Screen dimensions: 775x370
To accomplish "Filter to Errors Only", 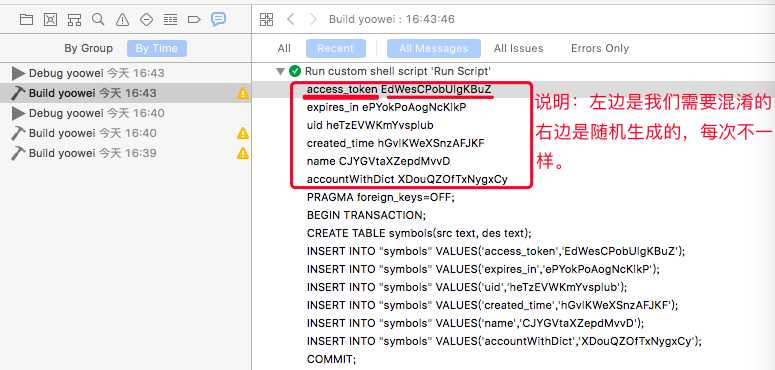I will 600,48.
